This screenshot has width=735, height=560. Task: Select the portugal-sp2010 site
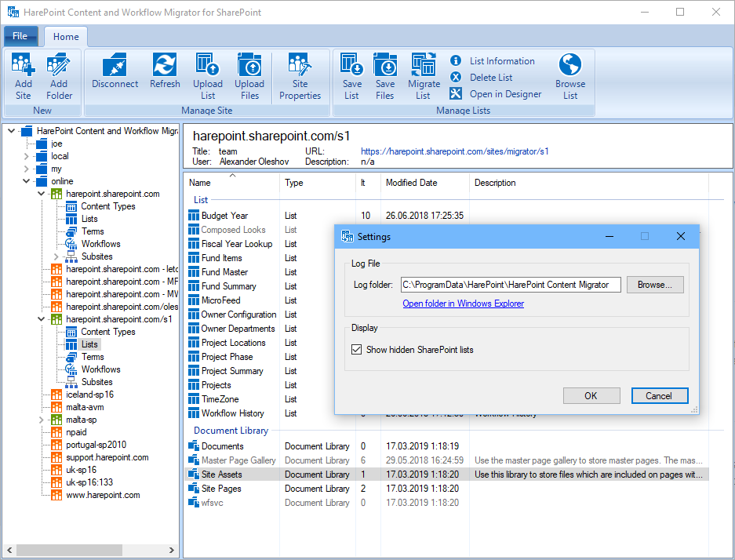point(96,445)
